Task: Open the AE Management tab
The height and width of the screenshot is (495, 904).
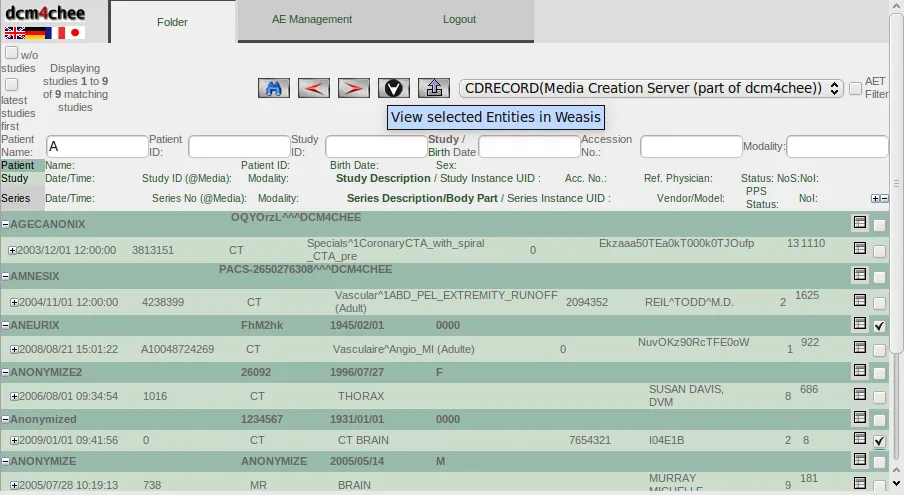Action: click(312, 20)
